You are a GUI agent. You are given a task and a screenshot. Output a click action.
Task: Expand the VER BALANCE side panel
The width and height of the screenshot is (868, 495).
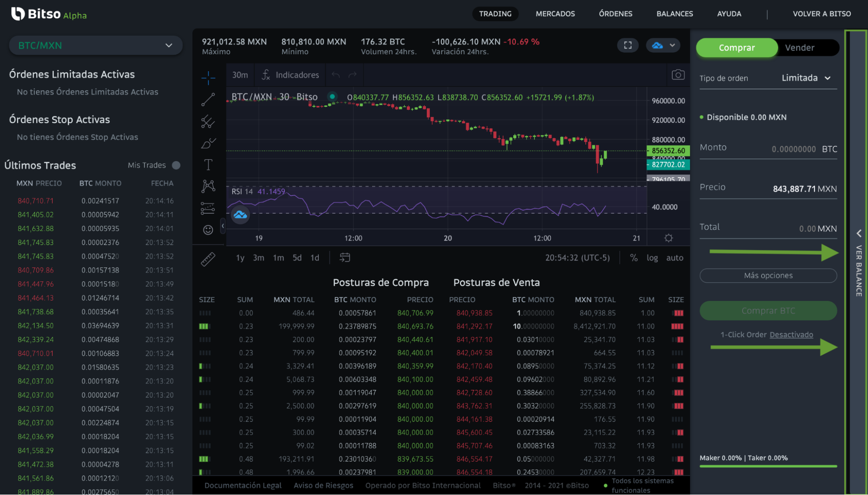click(858, 264)
